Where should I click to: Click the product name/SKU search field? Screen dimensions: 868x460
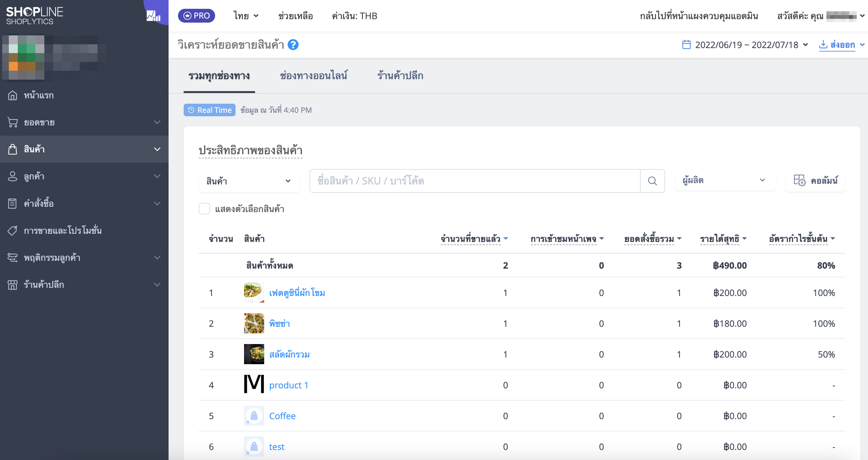pos(475,181)
